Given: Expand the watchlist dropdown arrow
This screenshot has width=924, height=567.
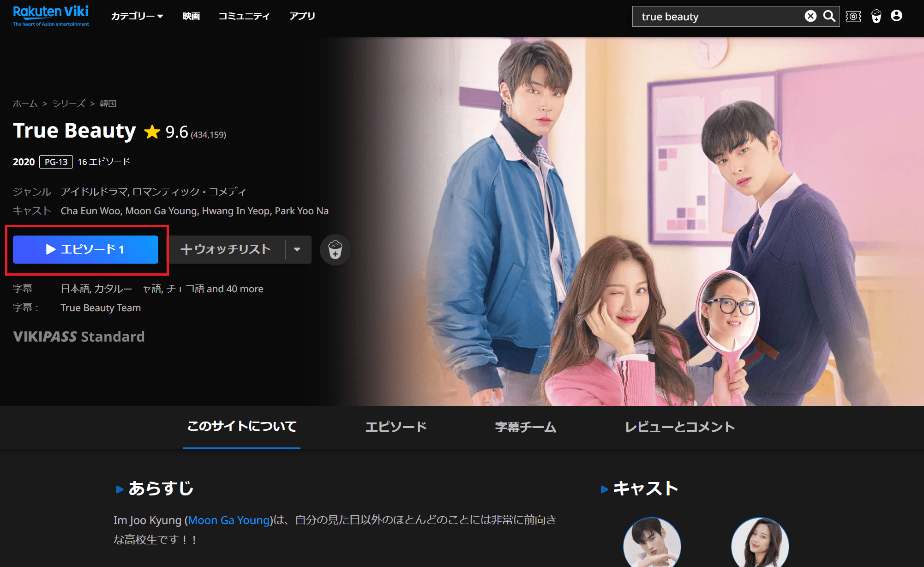Looking at the screenshot, I should [298, 249].
